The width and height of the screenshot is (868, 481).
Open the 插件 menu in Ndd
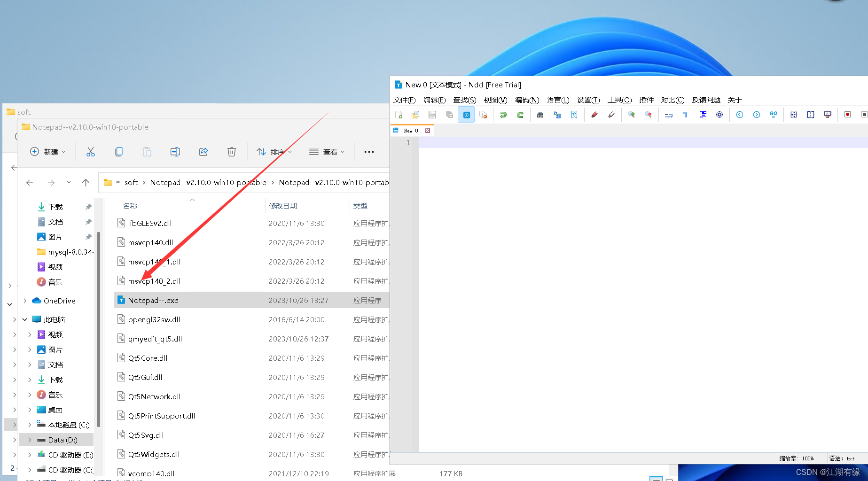point(647,100)
